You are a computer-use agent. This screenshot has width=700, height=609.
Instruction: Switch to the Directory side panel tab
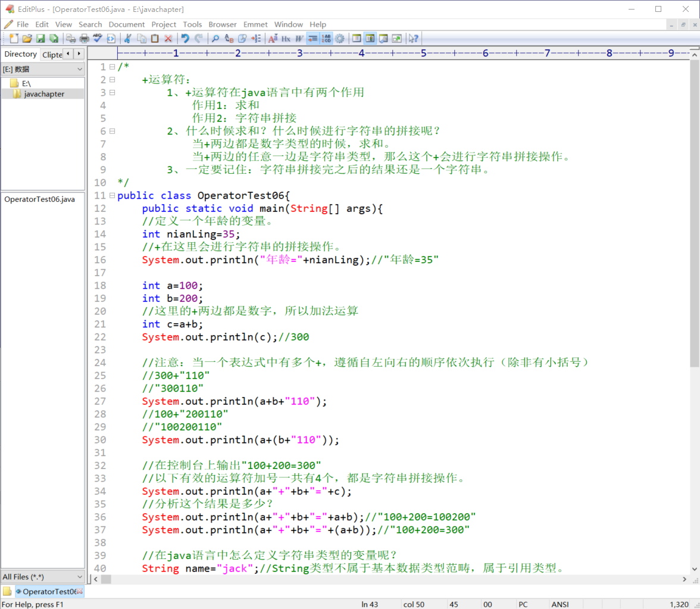[20, 54]
